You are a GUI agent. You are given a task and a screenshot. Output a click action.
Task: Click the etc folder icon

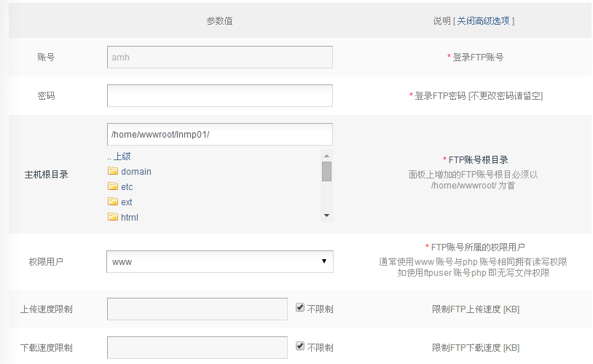point(112,187)
